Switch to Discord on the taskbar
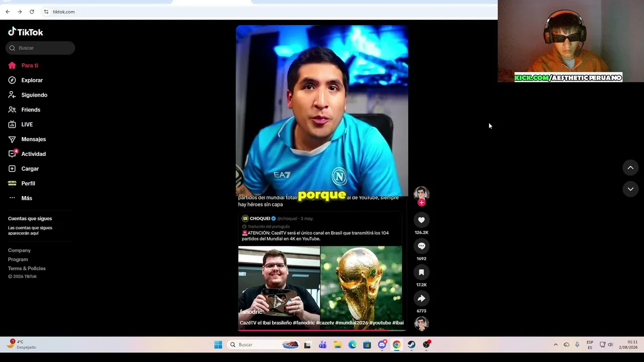Viewport: 644px width, 362px height. click(382, 345)
